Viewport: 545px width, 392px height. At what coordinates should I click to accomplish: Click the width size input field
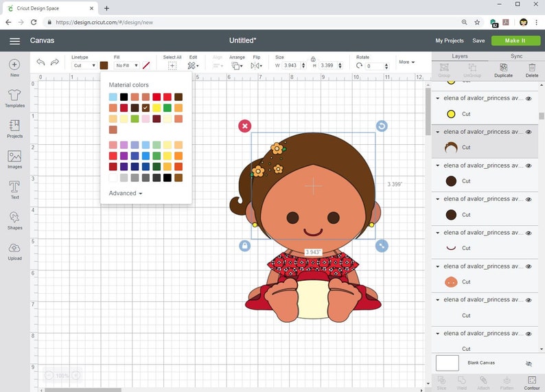click(x=292, y=65)
